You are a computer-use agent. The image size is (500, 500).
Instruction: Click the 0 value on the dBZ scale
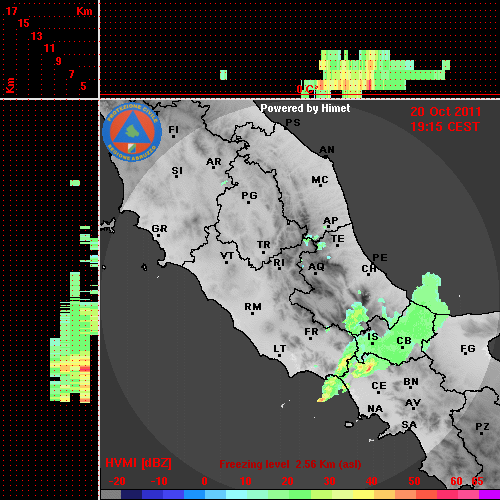coord(204,481)
